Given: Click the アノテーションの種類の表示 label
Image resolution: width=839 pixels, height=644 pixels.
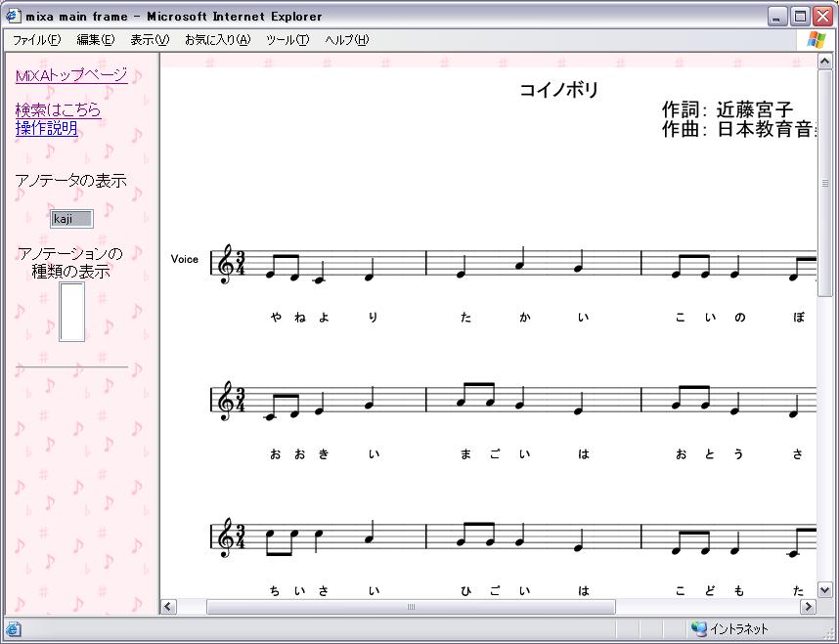Looking at the screenshot, I should pos(70,262).
